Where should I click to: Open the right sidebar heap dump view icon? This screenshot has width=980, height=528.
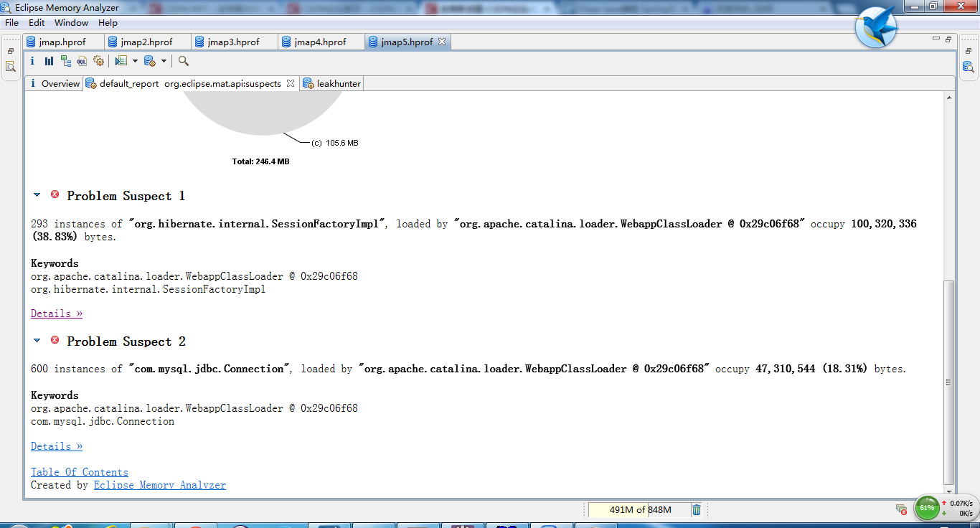tap(968, 67)
